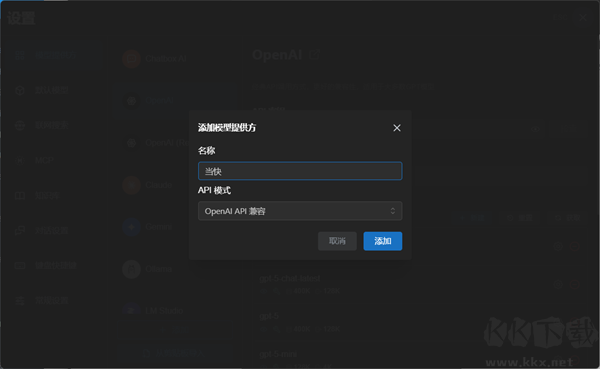Click the edit icon beside the OpenAI heading
Screen dimensions: 600x369
(x=314, y=55)
